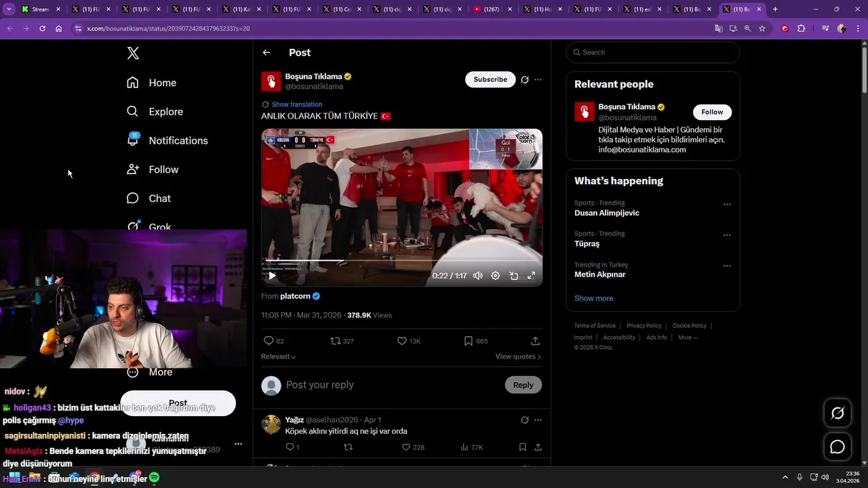Open the more menu on the Boşuna Tıklama post

pos(538,79)
